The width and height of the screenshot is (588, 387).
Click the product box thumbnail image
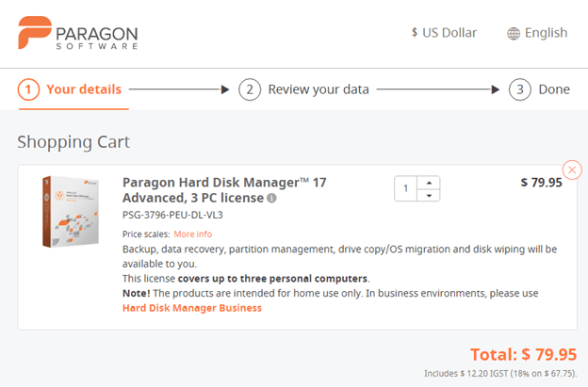click(71, 212)
